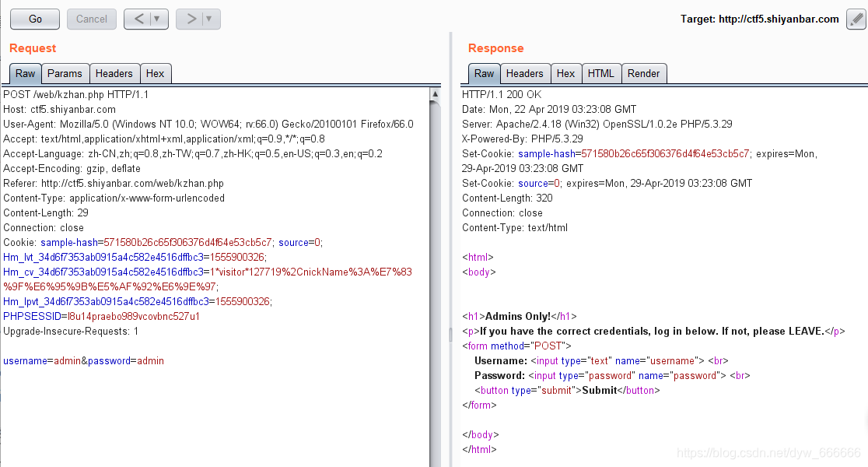Switch to the Request Params tab
The image size is (868, 467).
pos(65,74)
